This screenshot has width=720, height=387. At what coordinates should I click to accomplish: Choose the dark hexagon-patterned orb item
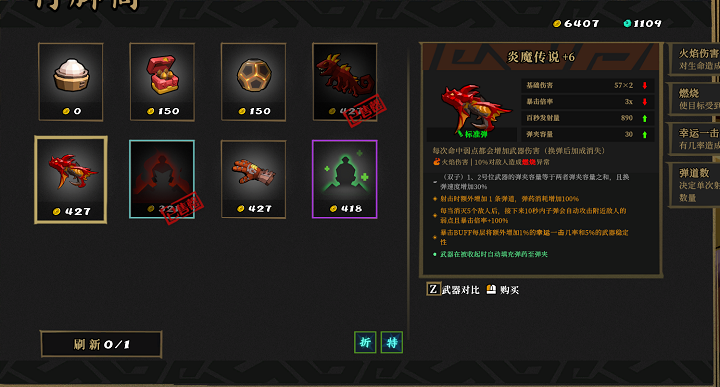point(253,82)
